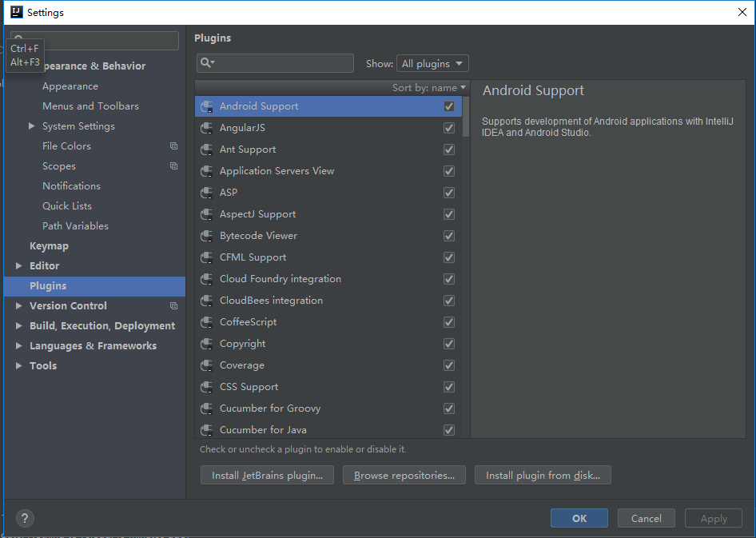Open the Keymap settings page
Image resolution: width=756 pixels, height=538 pixels.
click(50, 246)
